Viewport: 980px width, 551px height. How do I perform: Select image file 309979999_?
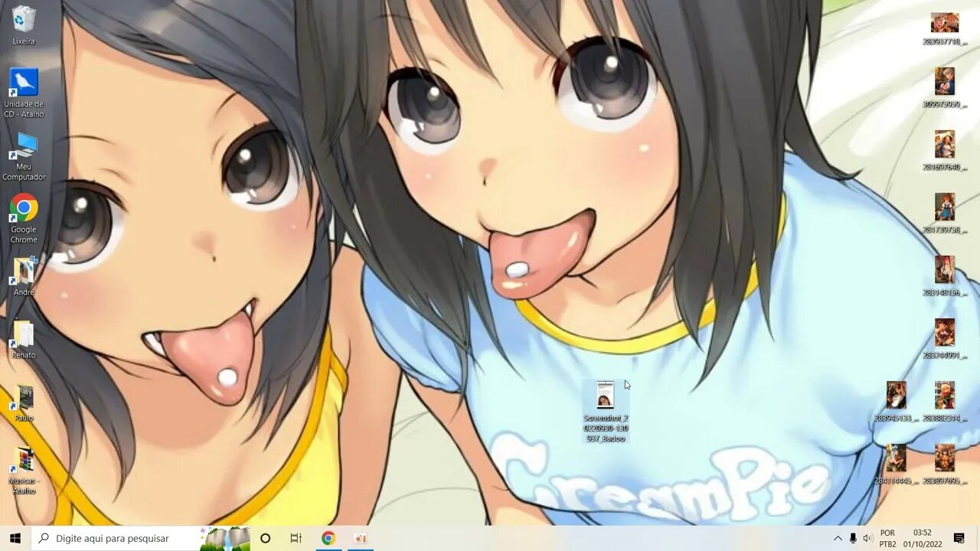(x=944, y=88)
